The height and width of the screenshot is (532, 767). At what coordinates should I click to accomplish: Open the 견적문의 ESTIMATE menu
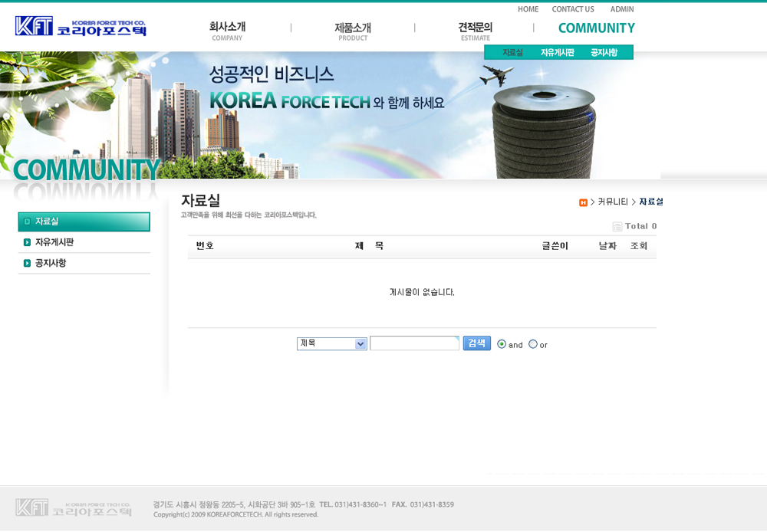click(476, 31)
